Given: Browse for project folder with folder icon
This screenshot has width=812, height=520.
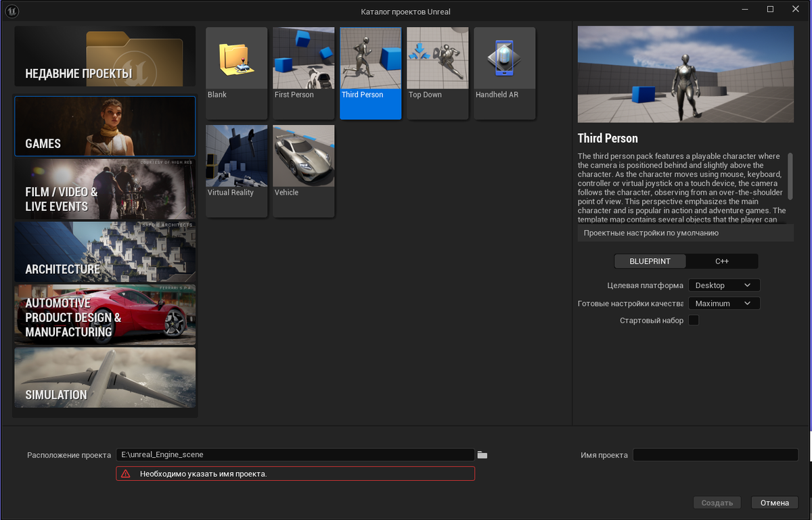Looking at the screenshot, I should [482, 455].
